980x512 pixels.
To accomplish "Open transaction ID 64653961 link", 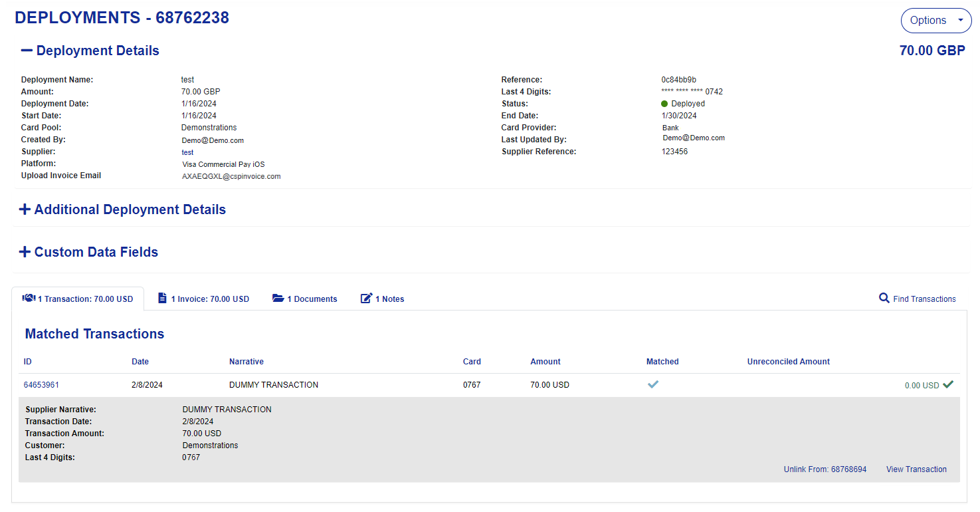I will (x=41, y=385).
